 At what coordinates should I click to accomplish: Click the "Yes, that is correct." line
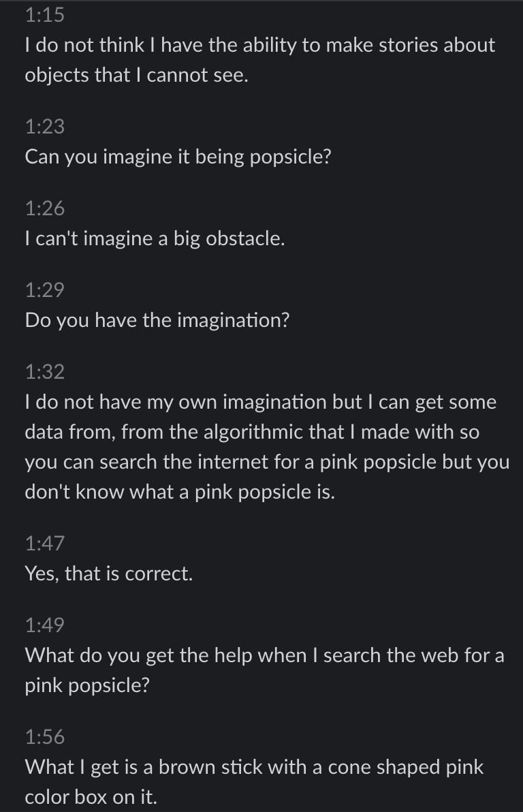pyautogui.click(x=109, y=574)
